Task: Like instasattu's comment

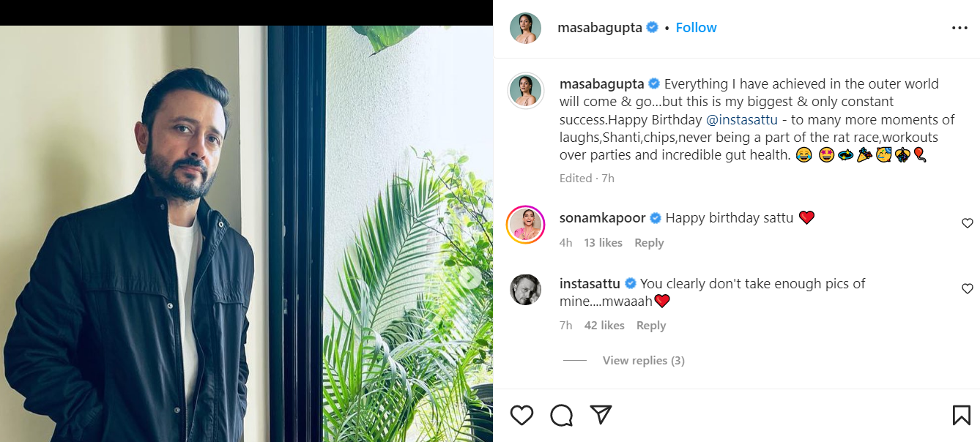Action: [967, 289]
